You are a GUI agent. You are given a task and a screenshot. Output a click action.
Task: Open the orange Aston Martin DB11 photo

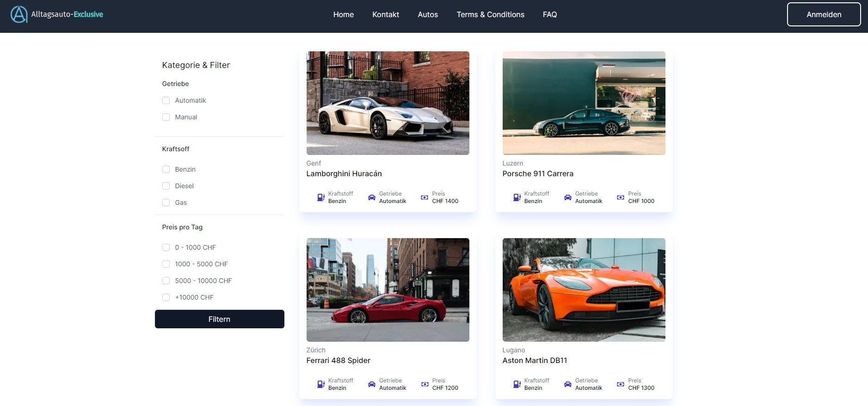(584, 290)
